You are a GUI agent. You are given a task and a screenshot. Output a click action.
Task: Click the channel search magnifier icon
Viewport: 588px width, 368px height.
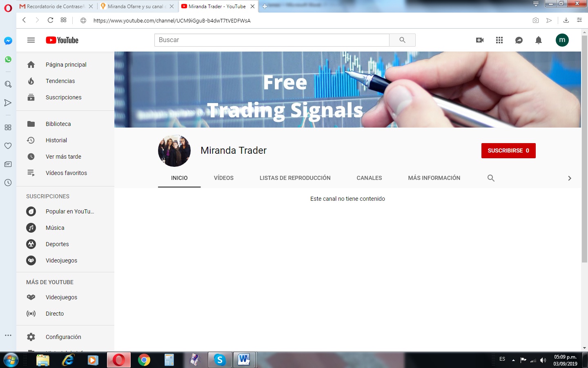click(491, 178)
